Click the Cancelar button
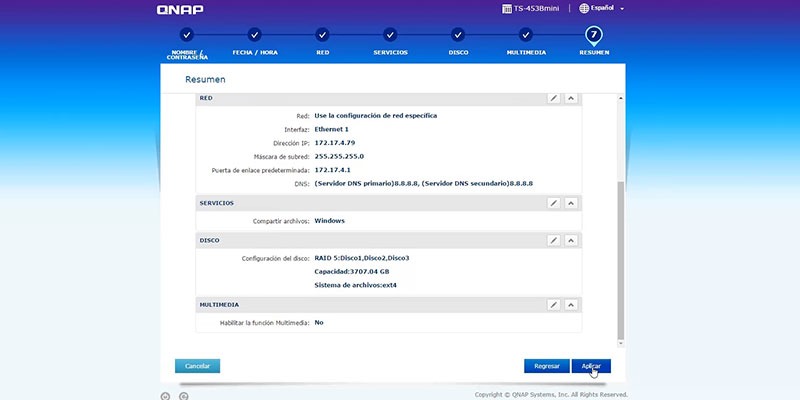800x400 pixels. pyautogui.click(x=197, y=366)
